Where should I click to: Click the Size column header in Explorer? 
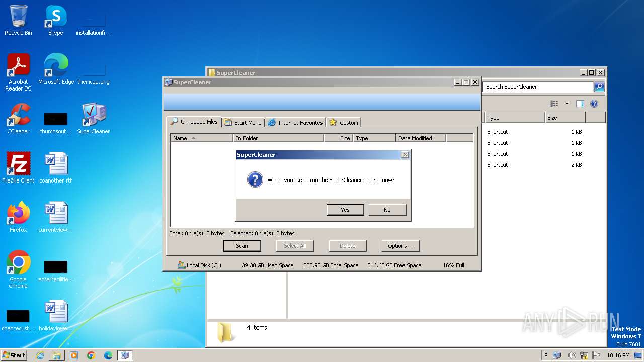click(x=565, y=118)
